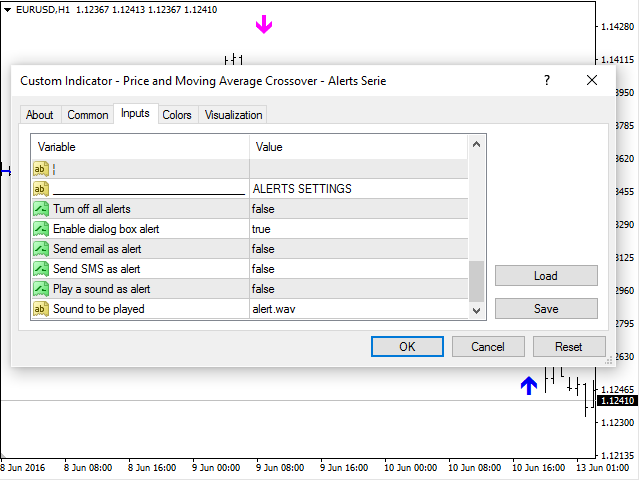The height and width of the screenshot is (480, 640).
Task: Click the icon beside Send email as alert
Action: pos(41,249)
